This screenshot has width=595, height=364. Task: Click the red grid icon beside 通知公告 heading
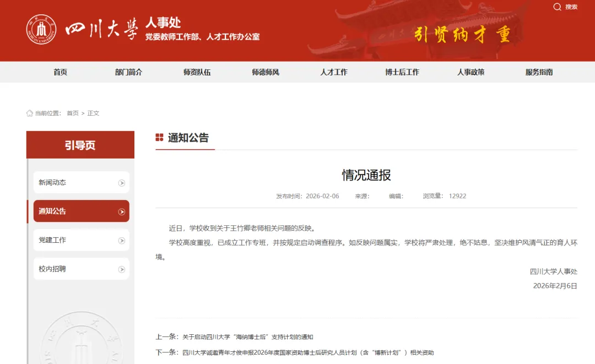click(159, 137)
